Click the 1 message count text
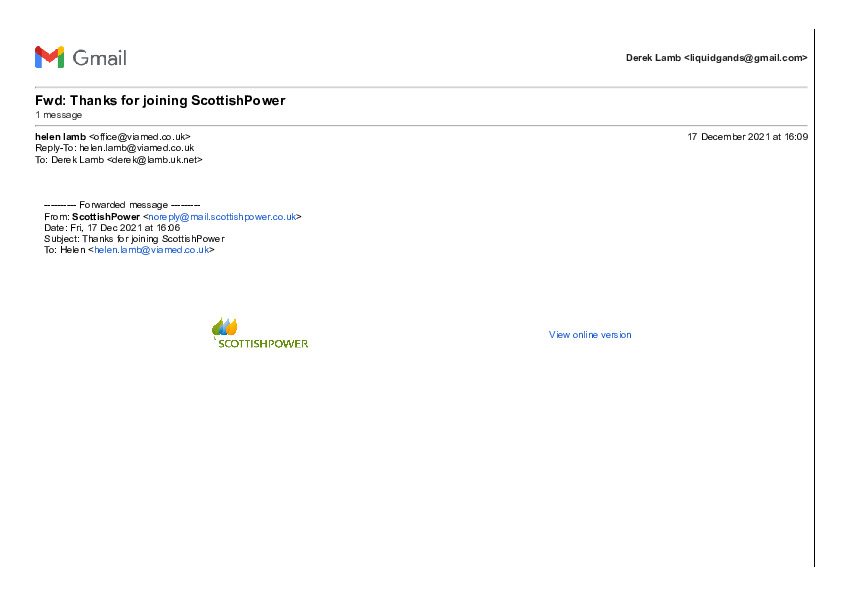Image resolution: width=842 pixels, height=595 pixels. coord(58,115)
